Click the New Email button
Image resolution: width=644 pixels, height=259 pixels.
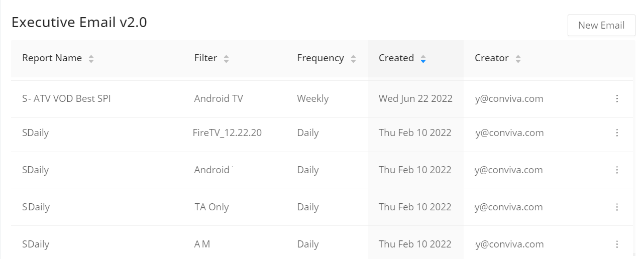point(601,25)
